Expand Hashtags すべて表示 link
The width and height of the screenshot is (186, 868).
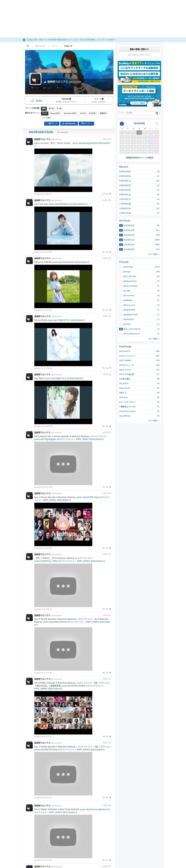pyautogui.click(x=154, y=421)
